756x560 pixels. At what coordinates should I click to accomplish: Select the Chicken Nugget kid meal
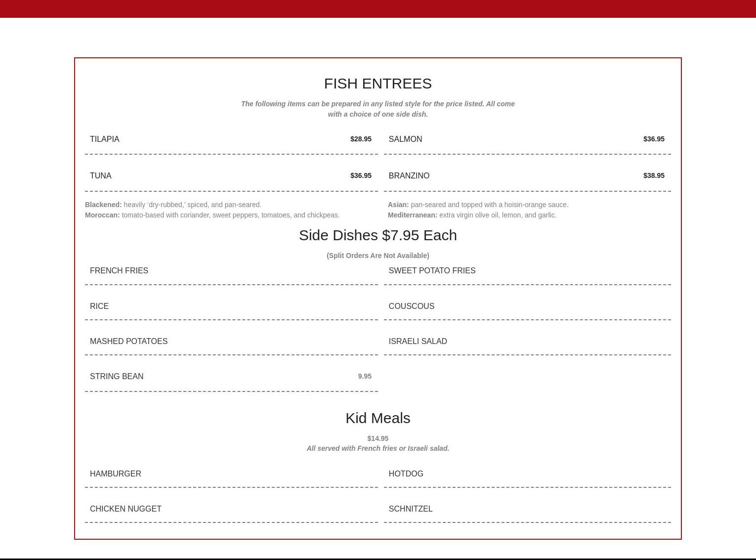coord(126,509)
